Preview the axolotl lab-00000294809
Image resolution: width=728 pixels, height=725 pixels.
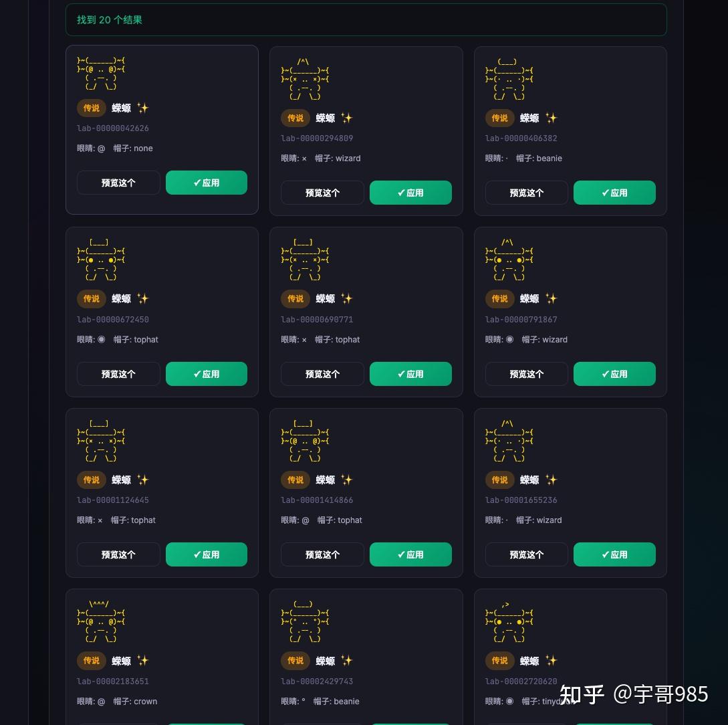coord(322,193)
